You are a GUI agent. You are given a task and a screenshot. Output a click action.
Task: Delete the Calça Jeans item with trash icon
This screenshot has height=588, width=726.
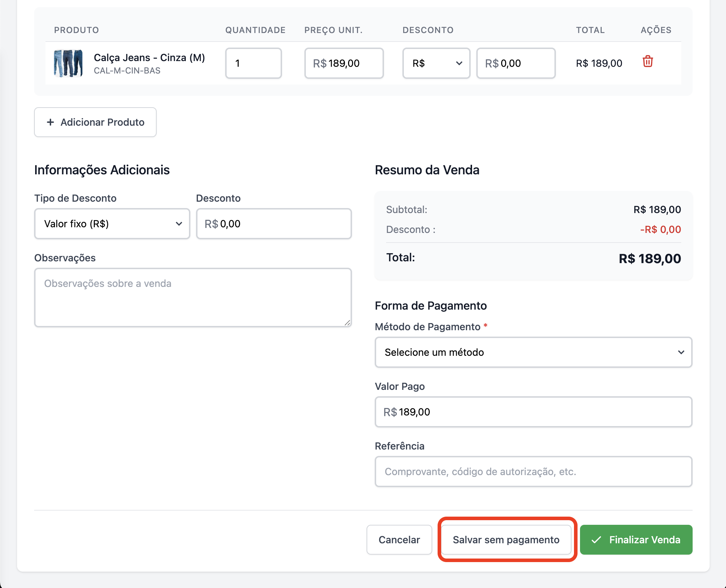648,62
